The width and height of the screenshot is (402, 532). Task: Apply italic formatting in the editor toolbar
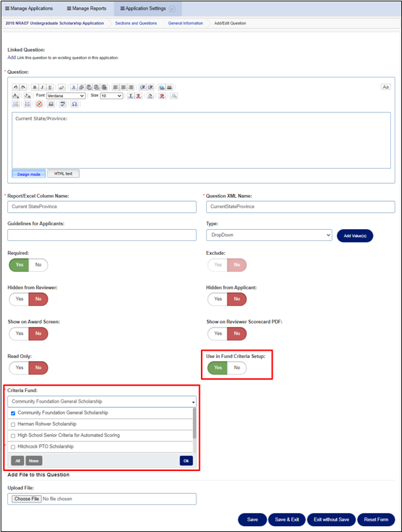click(42, 87)
